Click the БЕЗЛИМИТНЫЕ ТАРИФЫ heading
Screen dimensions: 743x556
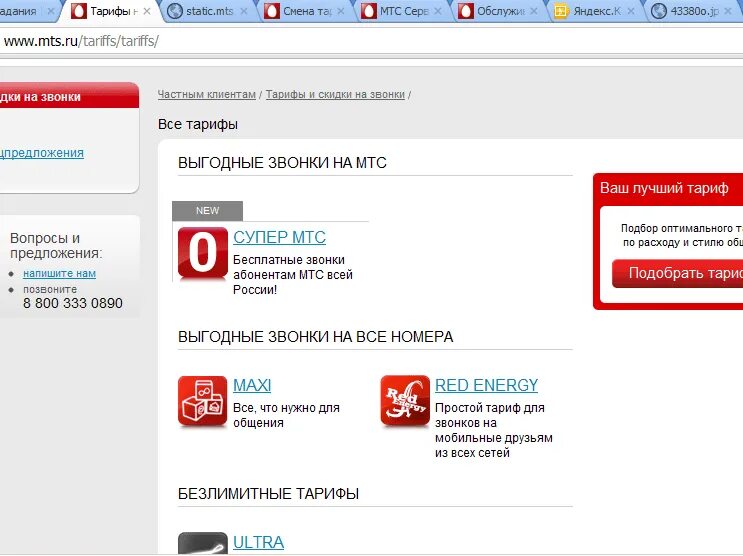(268, 494)
